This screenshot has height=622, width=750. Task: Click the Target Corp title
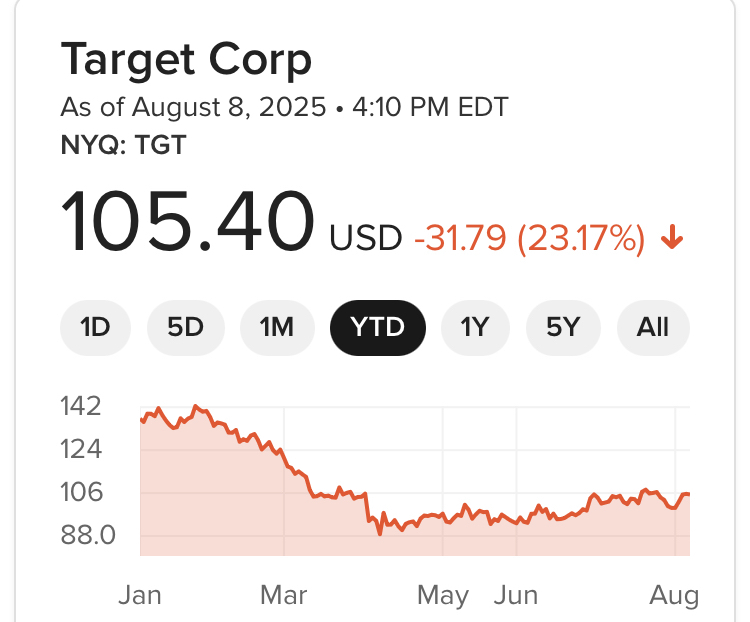point(186,60)
